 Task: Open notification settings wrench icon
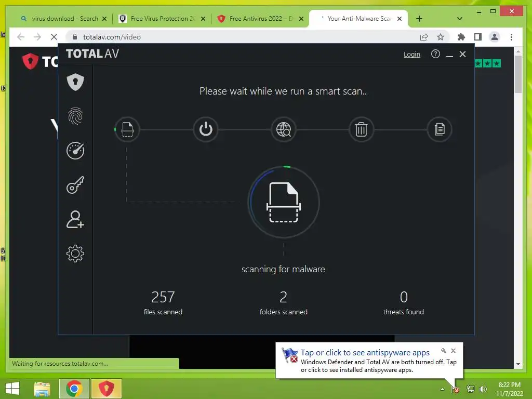click(x=444, y=351)
